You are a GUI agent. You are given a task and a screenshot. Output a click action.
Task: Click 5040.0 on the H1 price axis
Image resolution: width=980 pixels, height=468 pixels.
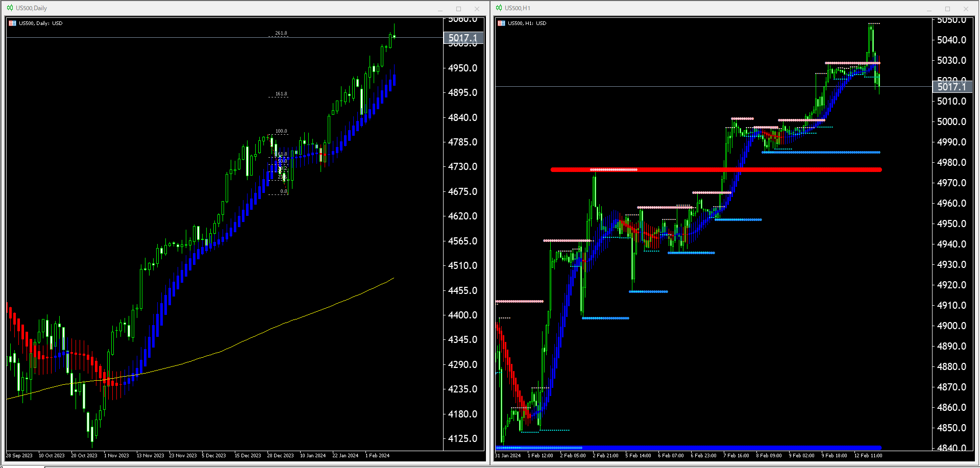point(951,40)
